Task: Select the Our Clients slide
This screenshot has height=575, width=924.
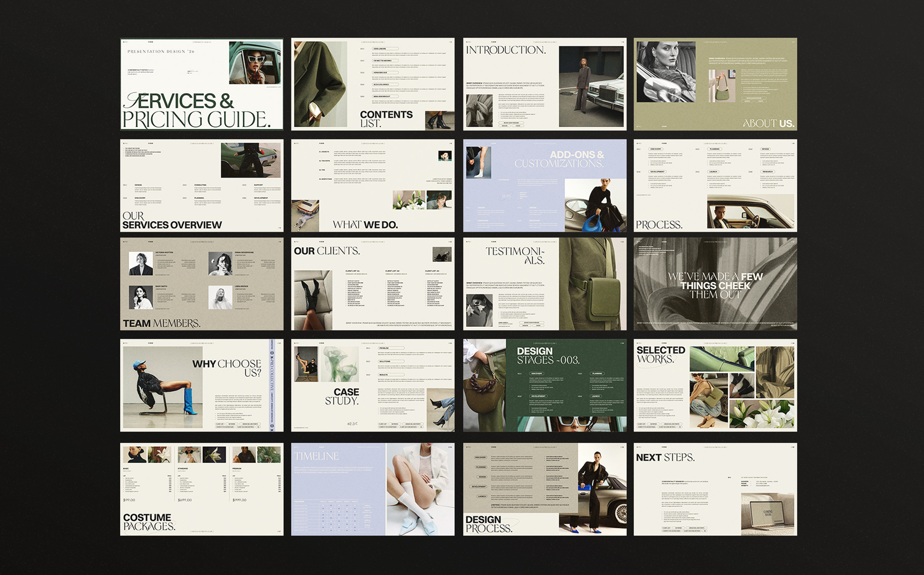Action: point(372,284)
